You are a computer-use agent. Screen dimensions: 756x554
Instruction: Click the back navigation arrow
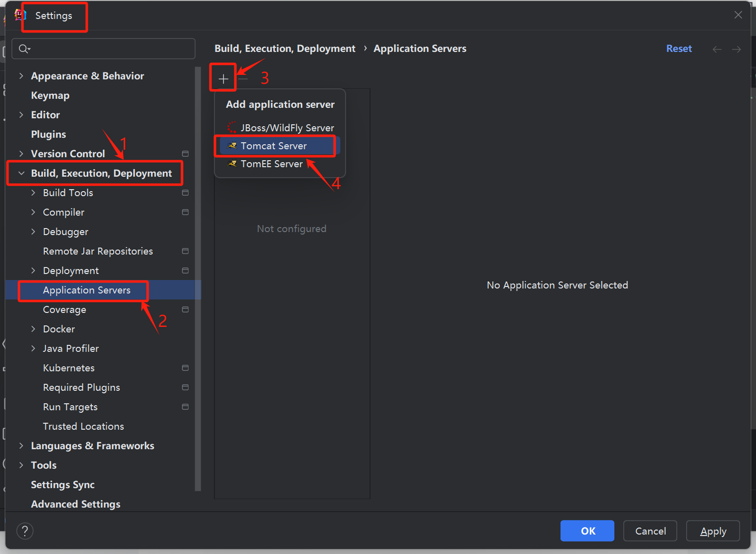(717, 49)
